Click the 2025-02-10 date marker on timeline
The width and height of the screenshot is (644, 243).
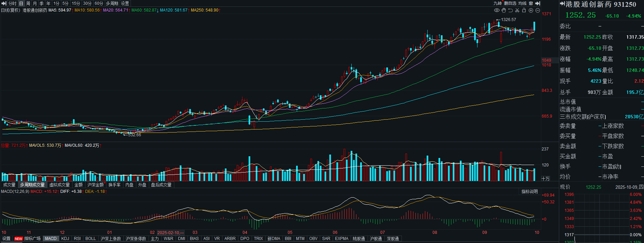(171, 232)
